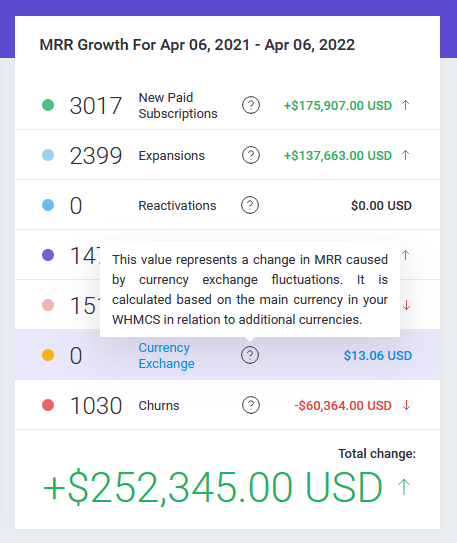This screenshot has width=457, height=543.
Task: Click the Churns row label
Action: tap(159, 406)
